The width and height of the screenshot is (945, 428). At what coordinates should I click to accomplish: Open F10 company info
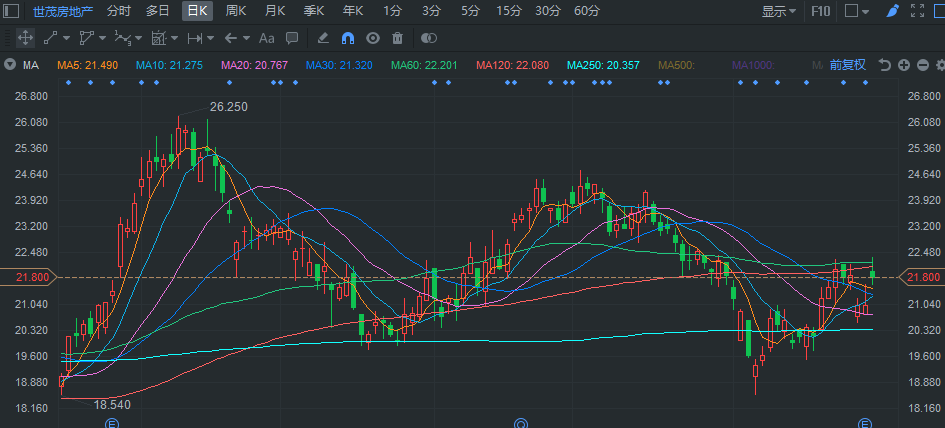click(820, 11)
